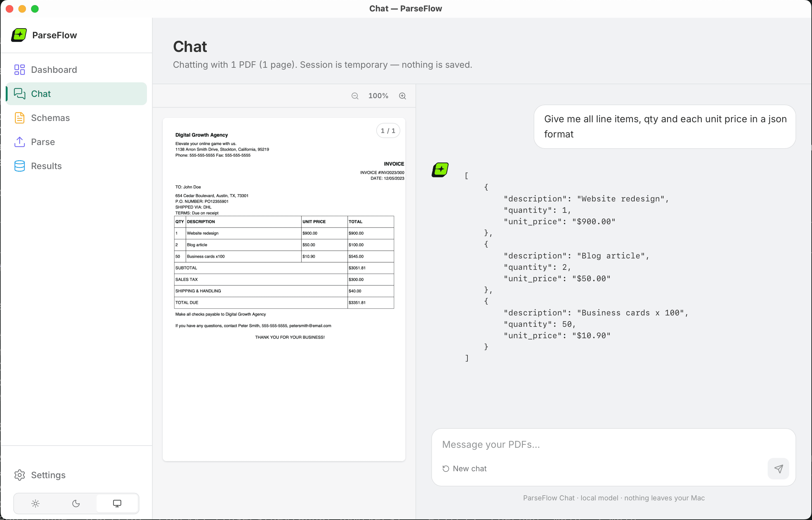The height and width of the screenshot is (520, 812).
Task: Click "Blog article" description in JSON
Action: [611, 256]
